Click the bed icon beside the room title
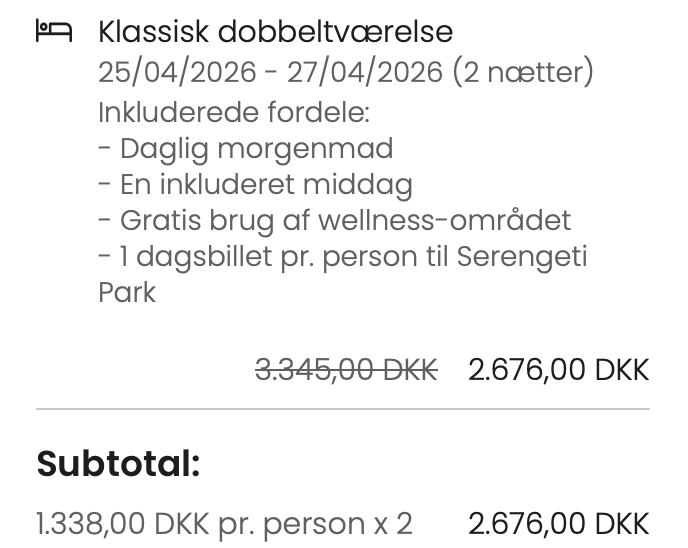Image resolution: width=688 pixels, height=548 pixels. (54, 31)
